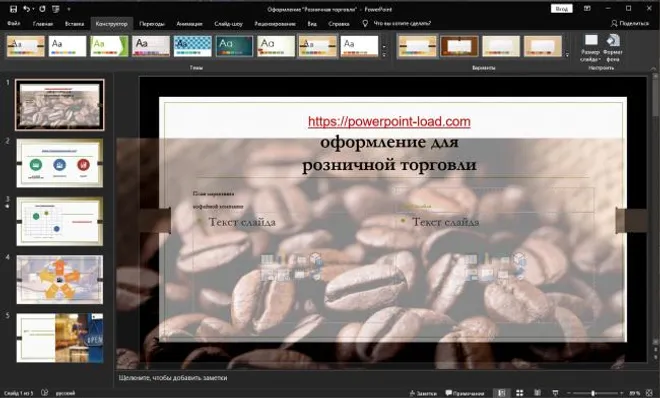Click the lightbulb Tell Me icon

click(365, 24)
